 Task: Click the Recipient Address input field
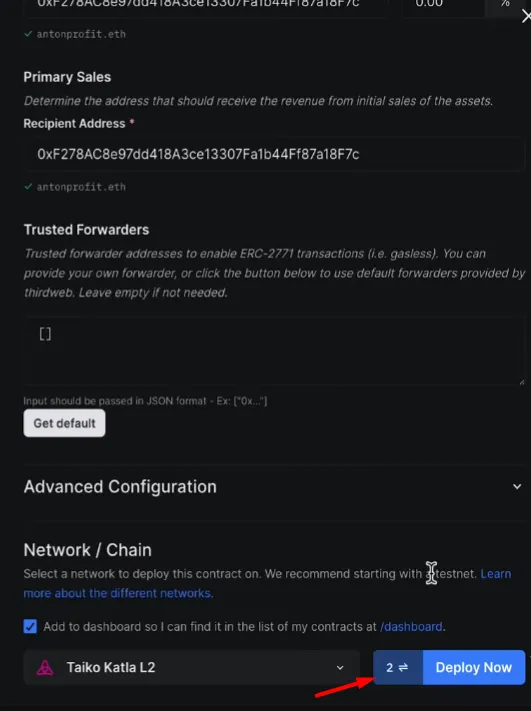274,154
